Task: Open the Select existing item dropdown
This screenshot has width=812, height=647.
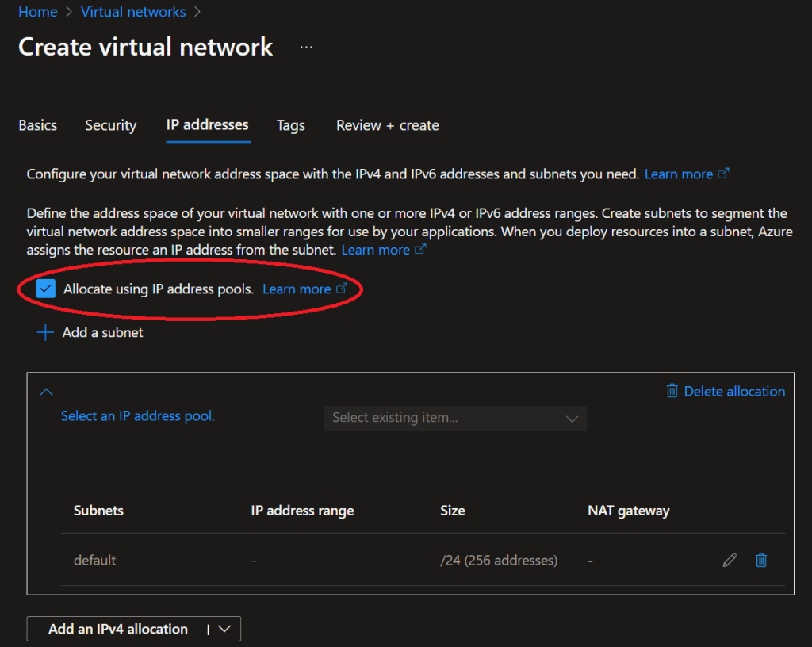Action: pyautogui.click(x=455, y=418)
